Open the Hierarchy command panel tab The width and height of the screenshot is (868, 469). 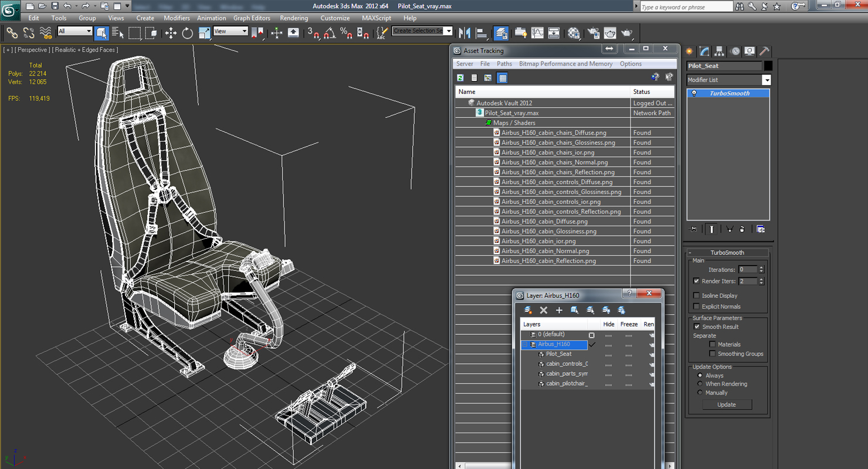[719, 52]
